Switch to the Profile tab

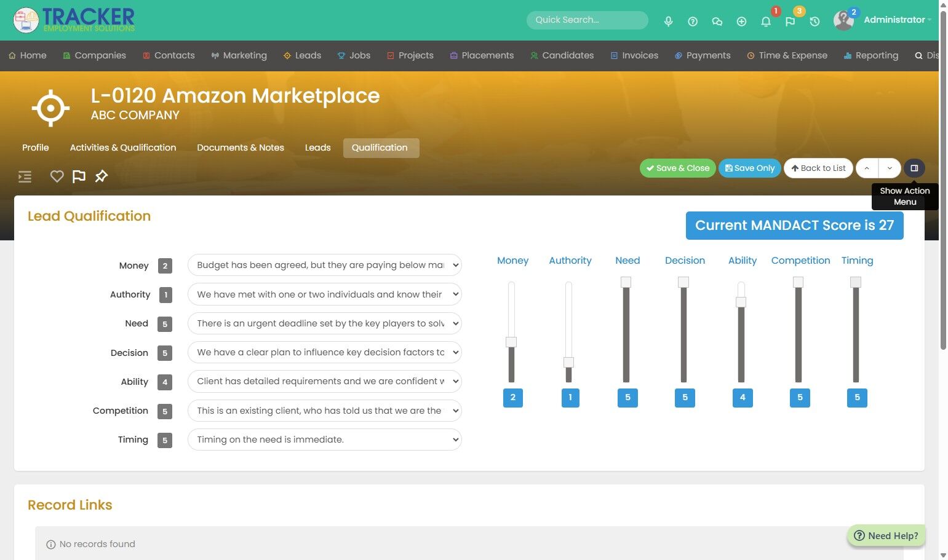pyautogui.click(x=36, y=148)
